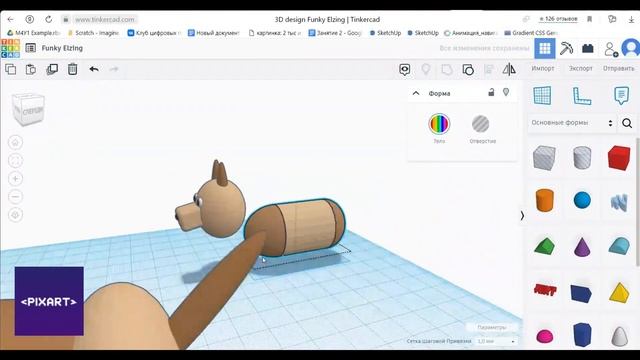Click the Ungroup shapes icon
The height and width of the screenshot is (360, 640).
[468, 69]
